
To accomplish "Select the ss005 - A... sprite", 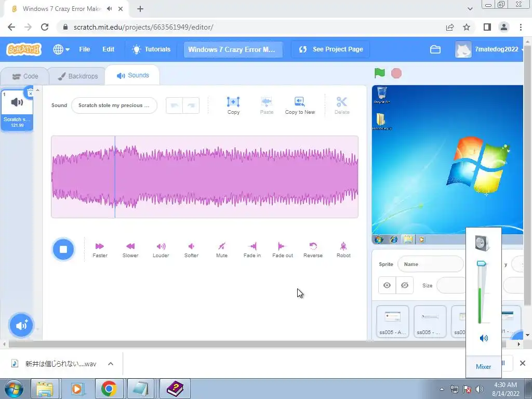I will [393, 321].
